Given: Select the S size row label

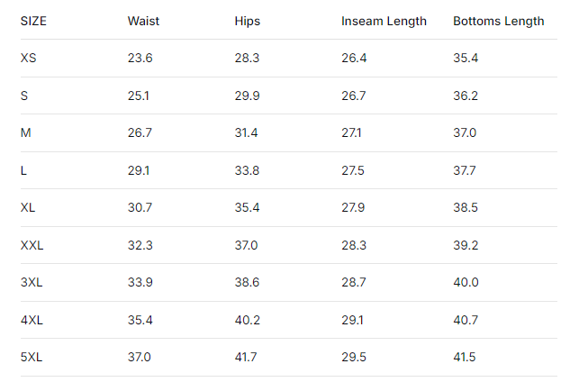Looking at the screenshot, I should pos(24,95).
